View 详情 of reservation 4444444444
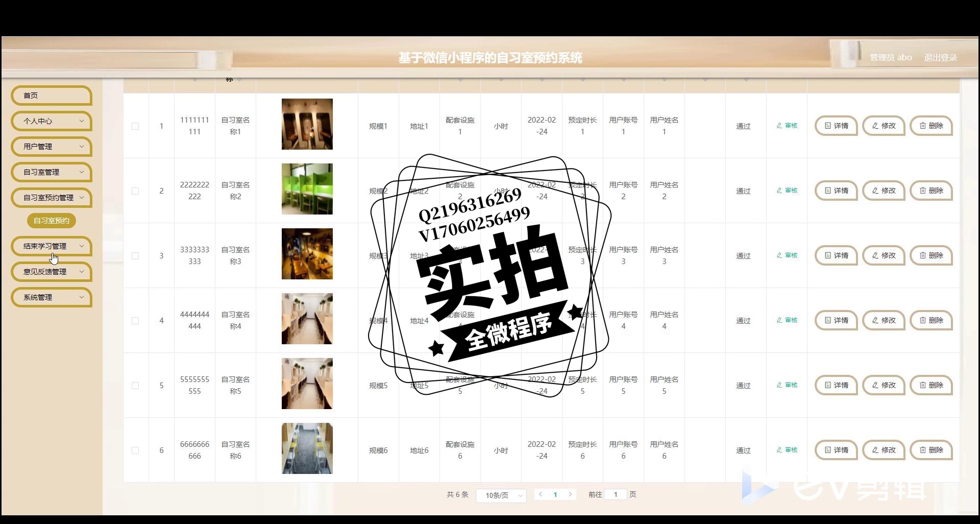 click(x=836, y=320)
